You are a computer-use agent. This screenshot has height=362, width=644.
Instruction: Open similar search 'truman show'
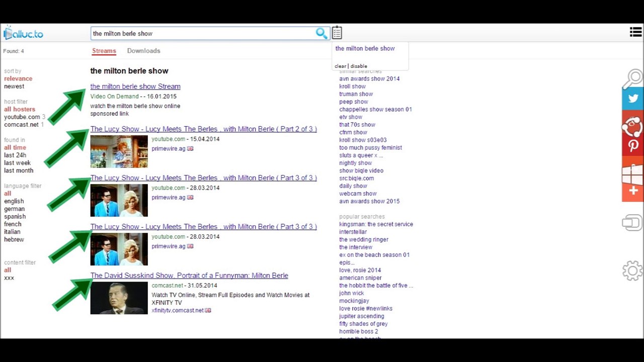click(356, 94)
